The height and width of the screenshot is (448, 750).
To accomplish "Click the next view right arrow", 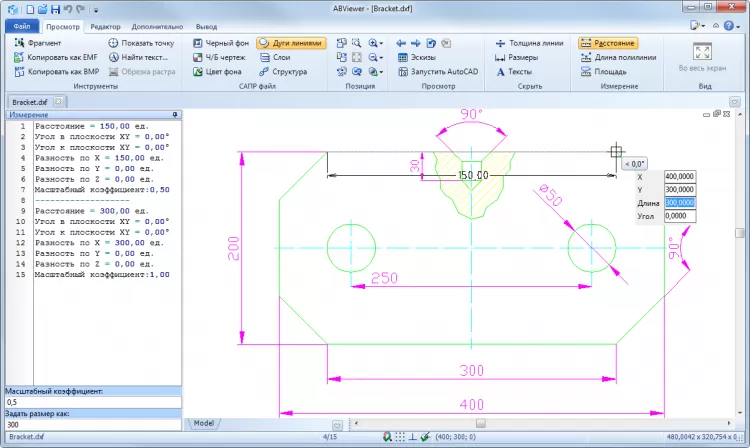I will [x=416, y=43].
